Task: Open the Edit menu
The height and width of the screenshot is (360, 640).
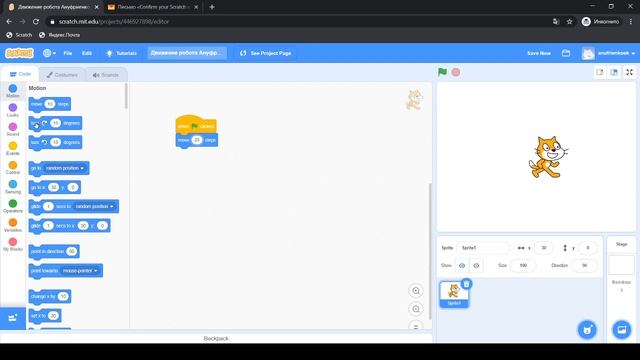Action: pos(87,53)
